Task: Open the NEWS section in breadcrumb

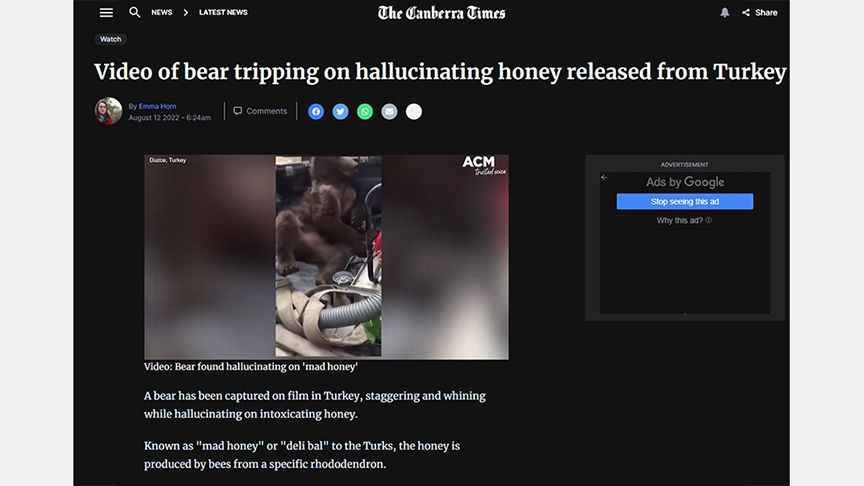Action: (x=161, y=12)
